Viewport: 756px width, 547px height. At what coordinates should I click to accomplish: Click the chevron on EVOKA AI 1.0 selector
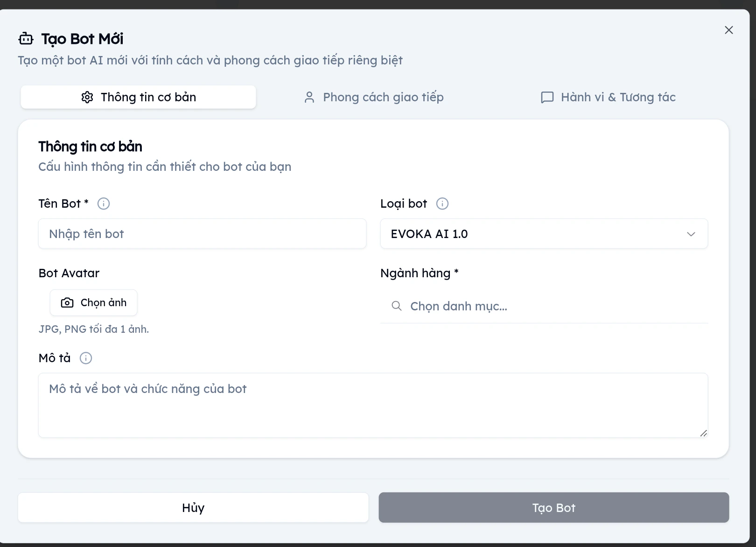[692, 234]
